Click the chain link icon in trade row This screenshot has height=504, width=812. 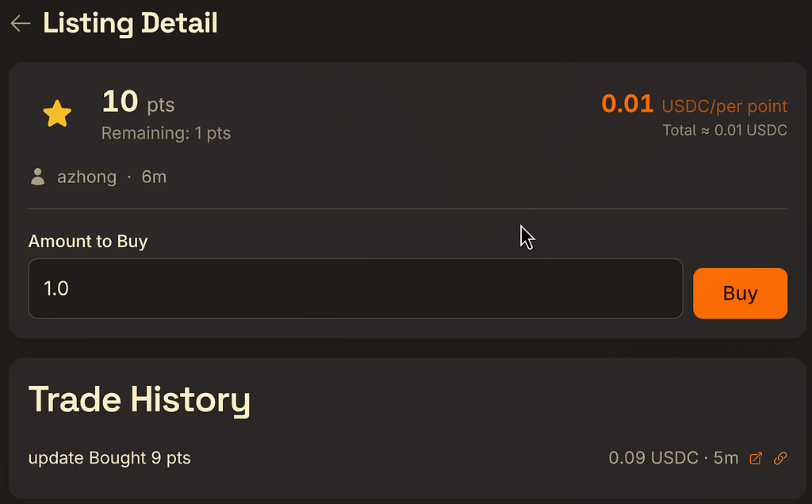coord(780,458)
